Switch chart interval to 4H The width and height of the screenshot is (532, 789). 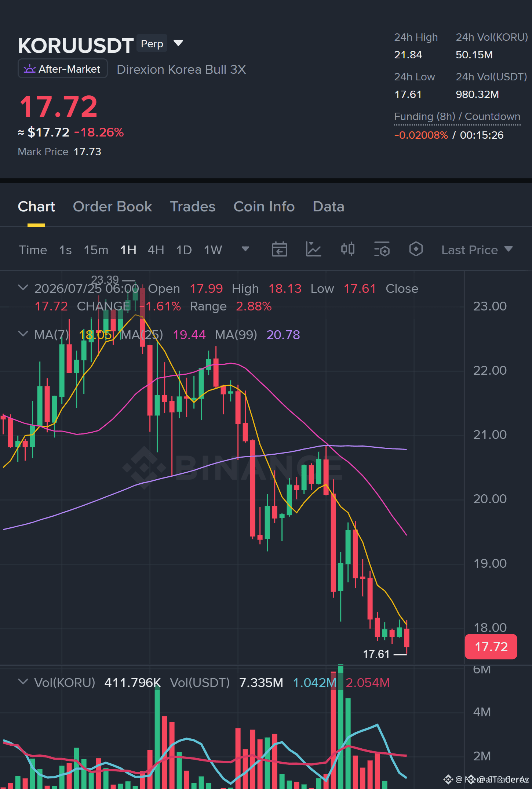pyautogui.click(x=156, y=250)
